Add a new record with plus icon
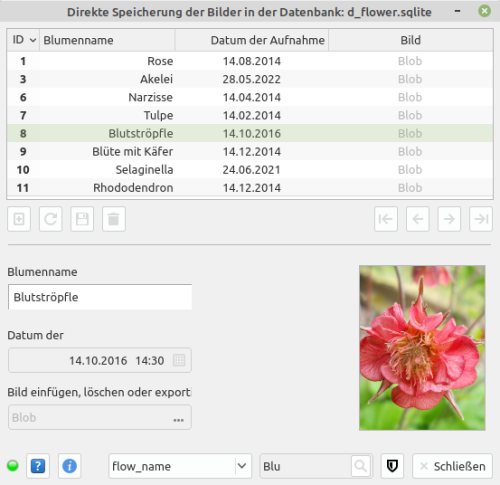 (19, 219)
